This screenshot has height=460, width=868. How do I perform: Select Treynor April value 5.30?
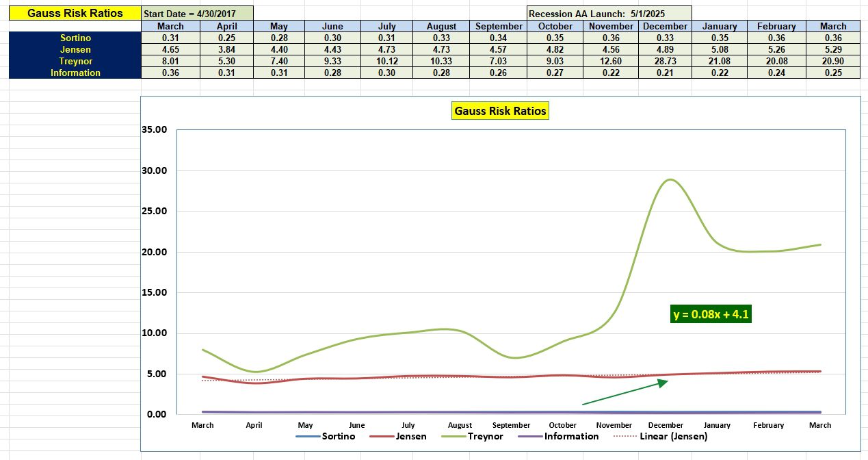(x=226, y=61)
